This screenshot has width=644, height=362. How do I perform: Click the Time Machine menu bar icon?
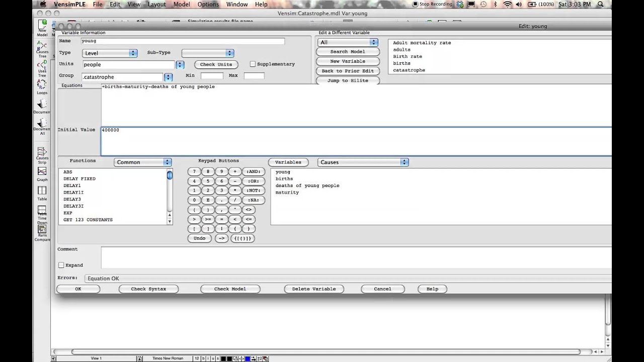pos(482,4)
